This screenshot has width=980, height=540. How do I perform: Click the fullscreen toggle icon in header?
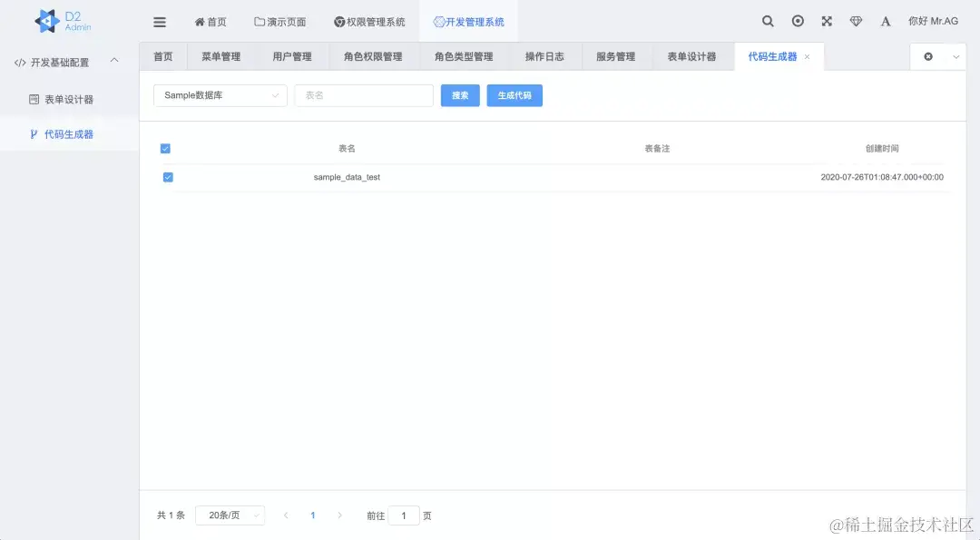pyautogui.click(x=826, y=20)
